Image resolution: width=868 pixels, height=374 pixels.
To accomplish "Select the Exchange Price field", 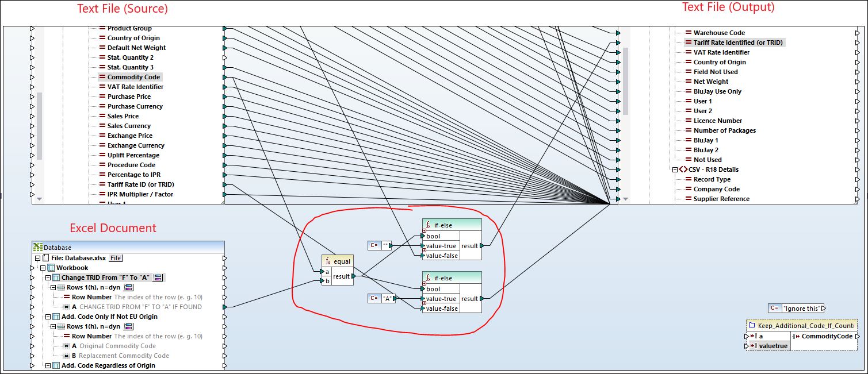I will [130, 136].
